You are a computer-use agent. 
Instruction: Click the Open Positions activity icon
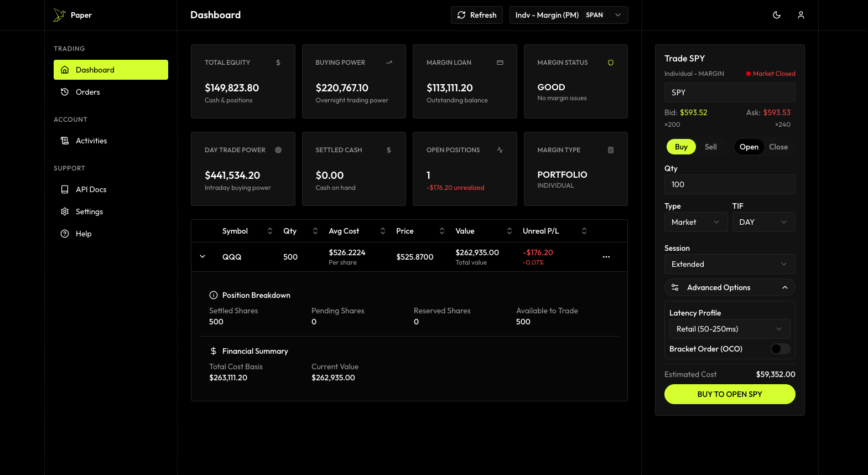pos(500,150)
